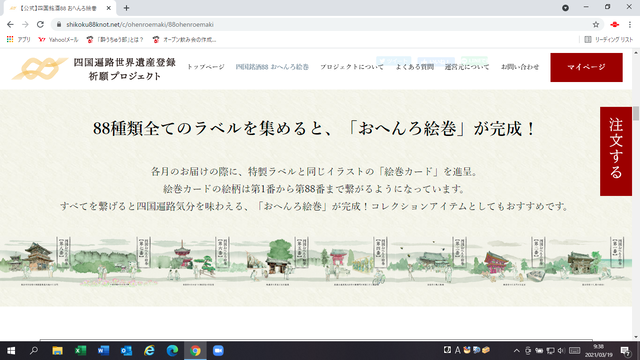Click the 四国遍路世界遺産登録 project logo
Viewport: 640px width, 360px height.
coord(93,68)
